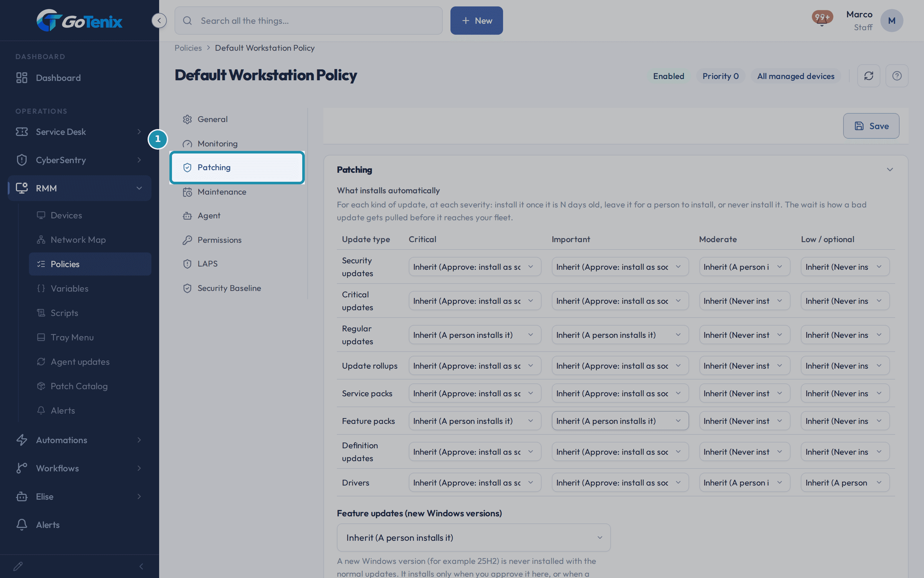Open Tray Menu item
The image size is (924, 578).
pyautogui.click(x=90, y=337)
